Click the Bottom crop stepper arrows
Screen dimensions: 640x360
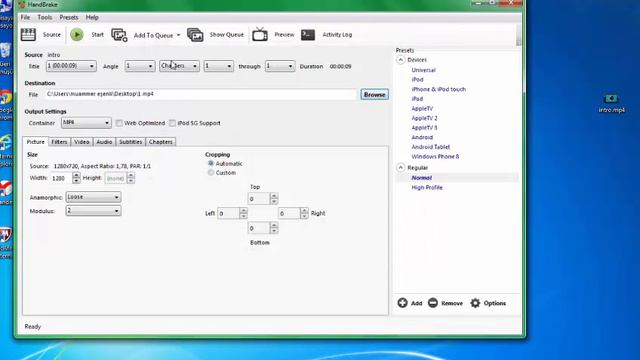tap(274, 228)
